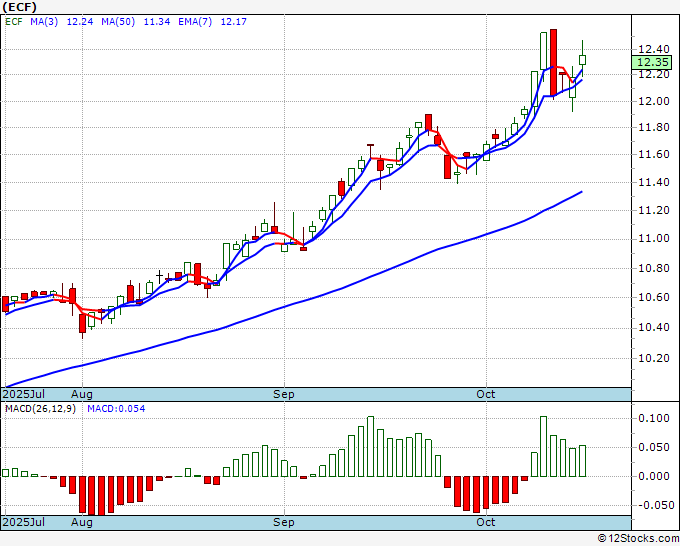Click the 12.40 price axis label

[x=654, y=49]
